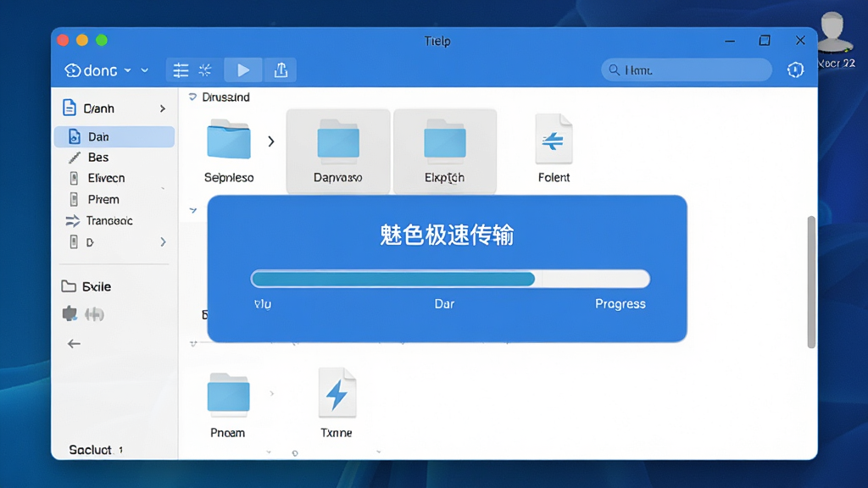Select the Elxptch folder
The image size is (868, 488).
[444, 151]
